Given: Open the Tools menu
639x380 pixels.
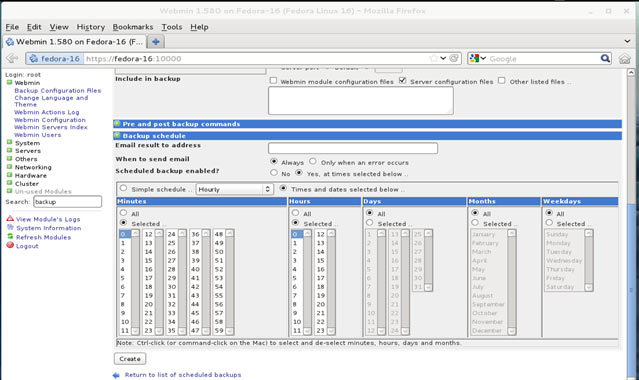Looking at the screenshot, I should (x=172, y=27).
